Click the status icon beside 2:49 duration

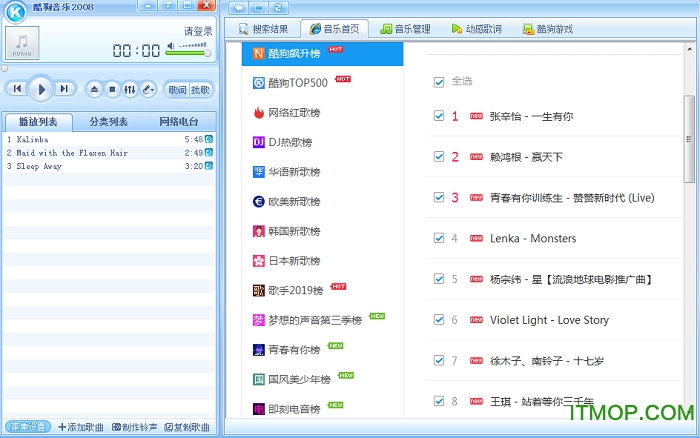[x=209, y=153]
